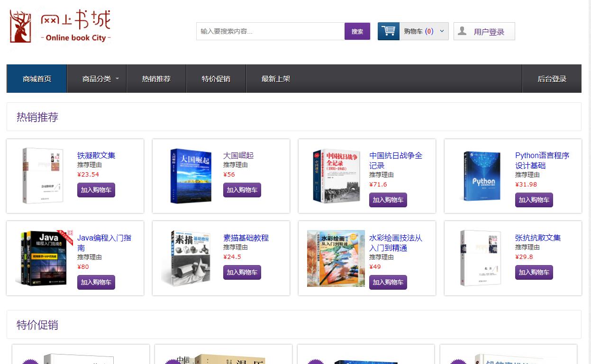Click the purple 搜索 search button
This screenshot has width=591, height=364.
coord(357,31)
